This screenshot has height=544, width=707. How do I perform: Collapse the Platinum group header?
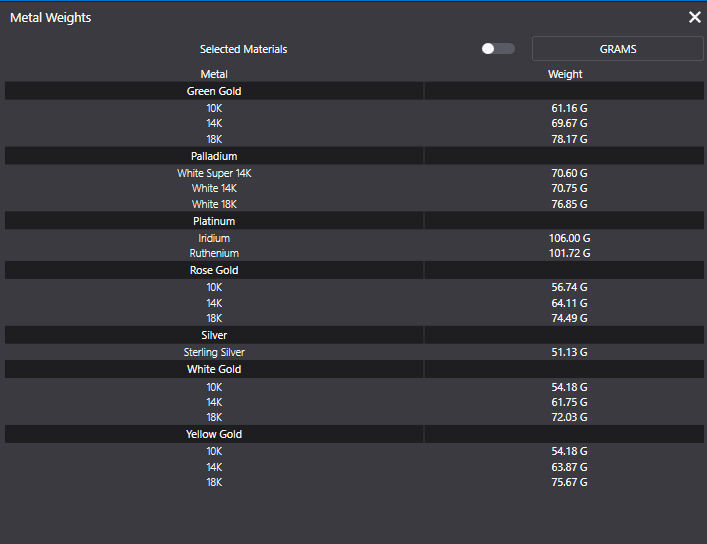[x=214, y=221]
